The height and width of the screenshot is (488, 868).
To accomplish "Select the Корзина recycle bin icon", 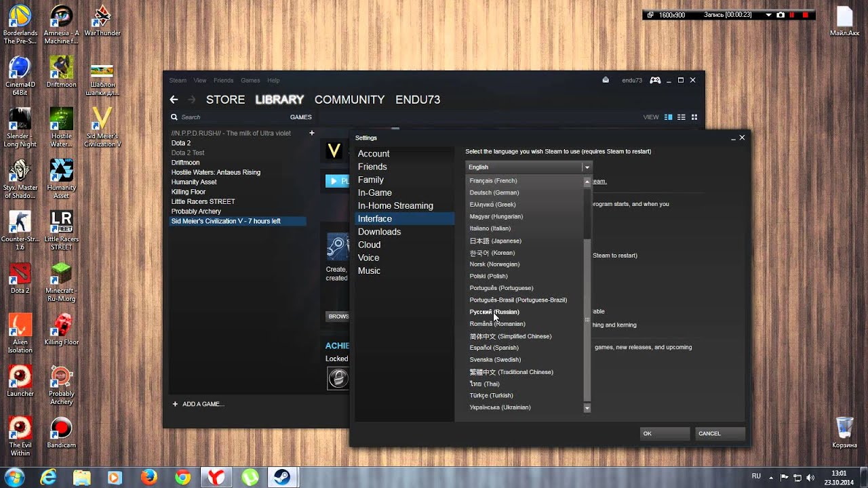I will (x=844, y=433).
